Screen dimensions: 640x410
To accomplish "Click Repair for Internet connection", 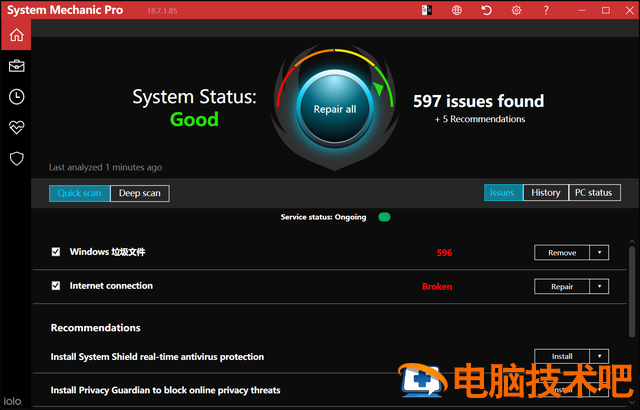I will (562, 286).
